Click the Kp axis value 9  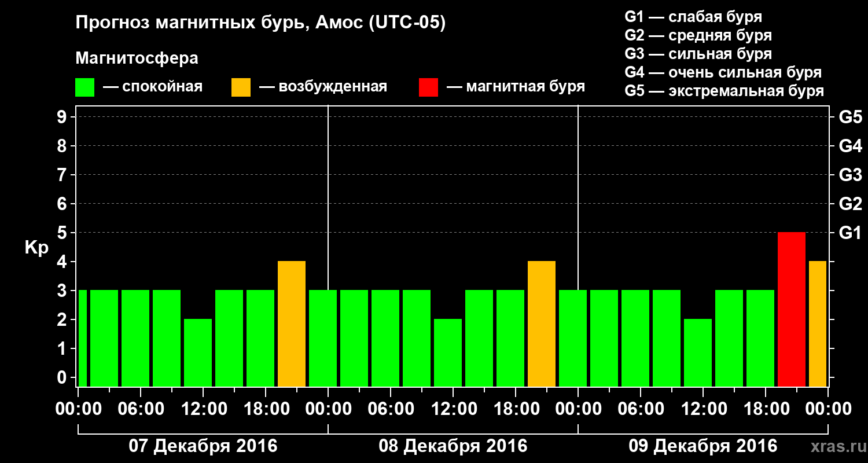tap(63, 117)
